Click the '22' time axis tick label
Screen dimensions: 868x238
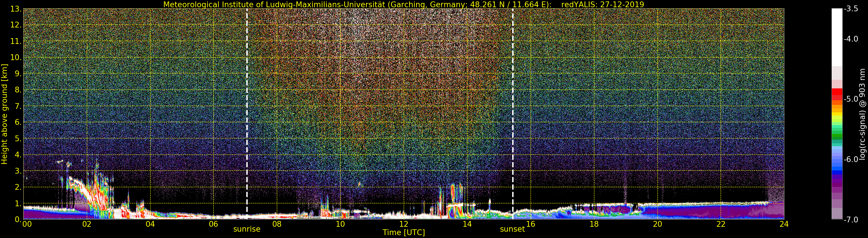[x=721, y=224]
